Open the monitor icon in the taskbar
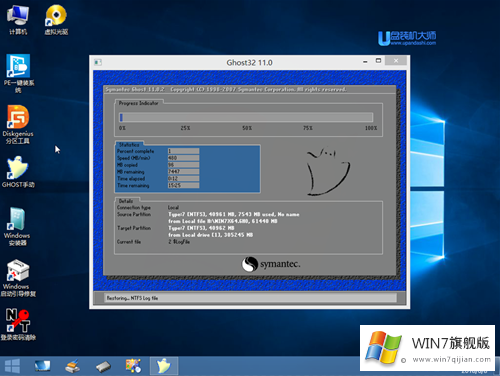500x376 pixels. (42, 366)
